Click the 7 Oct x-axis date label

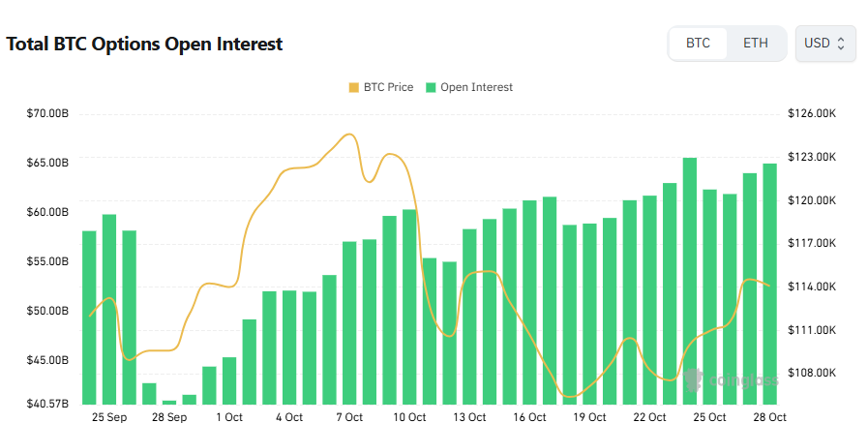click(x=349, y=417)
